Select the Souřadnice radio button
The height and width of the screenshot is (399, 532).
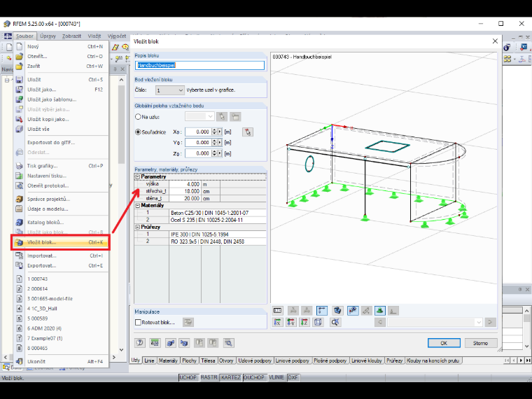(x=138, y=132)
